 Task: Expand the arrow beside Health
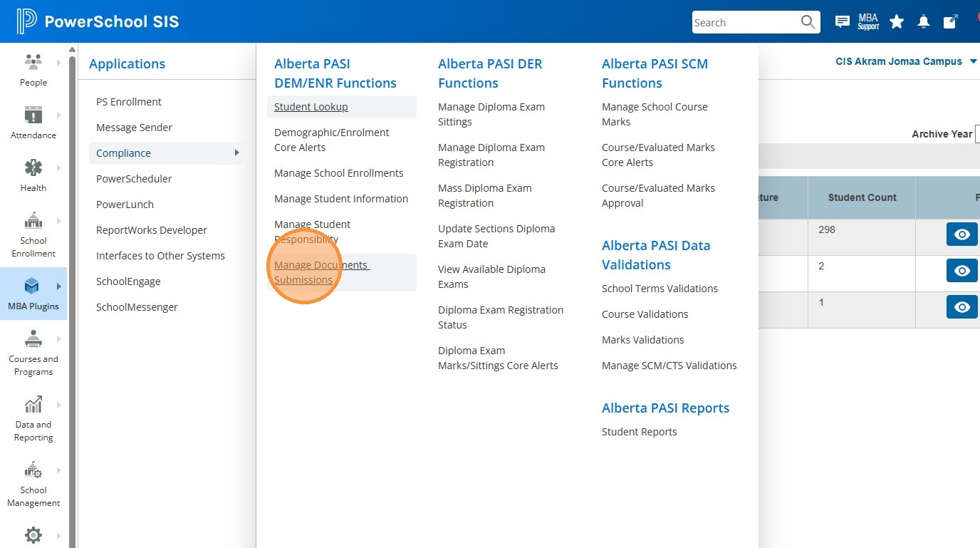(x=59, y=168)
